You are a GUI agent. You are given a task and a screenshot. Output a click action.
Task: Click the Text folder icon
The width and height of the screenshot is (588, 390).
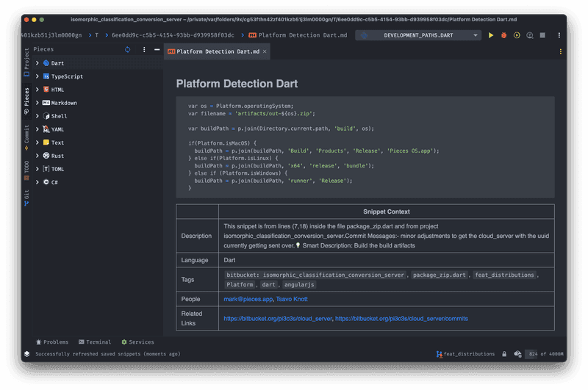[x=46, y=142]
